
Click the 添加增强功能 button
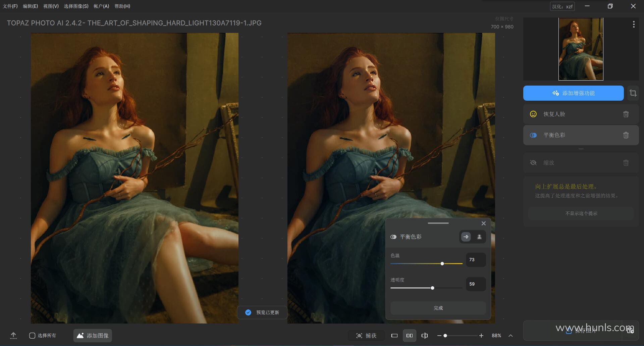click(573, 93)
